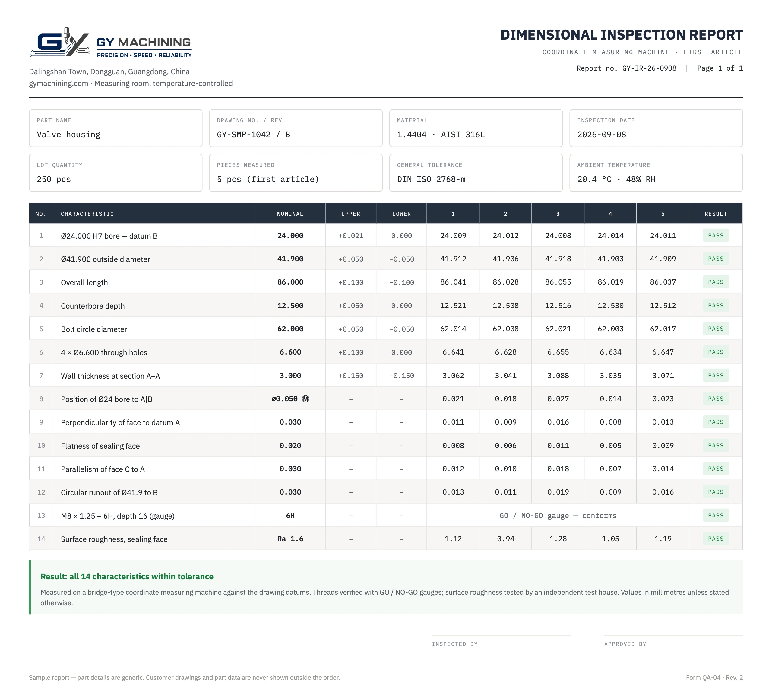Image resolution: width=772 pixels, height=700 pixels.
Task: Click 'Ø24.000 H7 bore — datum B' row label
Action: (x=109, y=236)
